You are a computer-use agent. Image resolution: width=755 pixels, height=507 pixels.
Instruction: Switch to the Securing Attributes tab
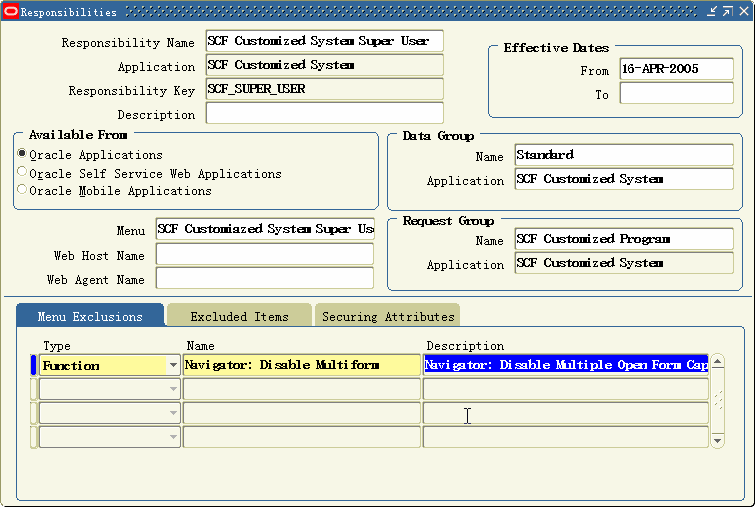388,316
